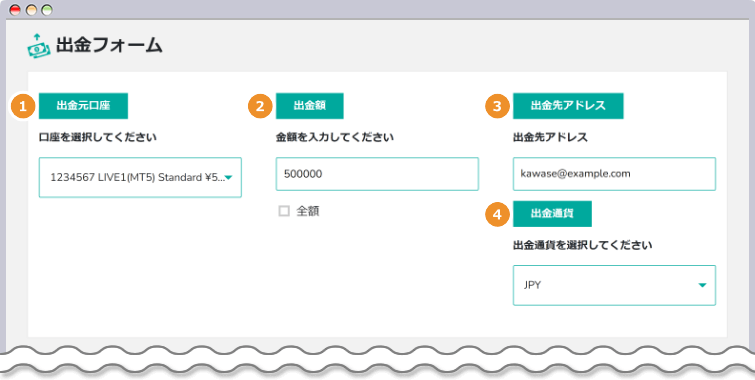This screenshot has width=755, height=380.
Task: Click the 出金通貨を選択してください text
Action: 583,245
